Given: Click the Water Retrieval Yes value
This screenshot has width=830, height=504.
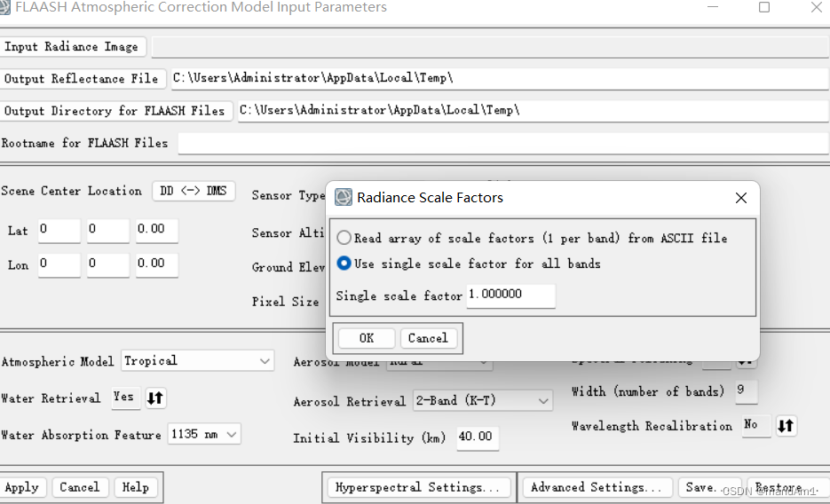Looking at the screenshot, I should click(125, 398).
